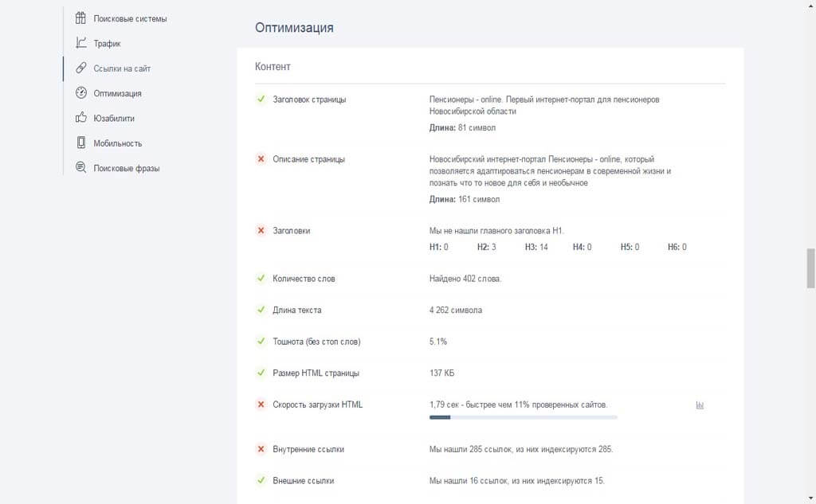
Task: Click the HTML load speed progress bar
Action: [523, 416]
